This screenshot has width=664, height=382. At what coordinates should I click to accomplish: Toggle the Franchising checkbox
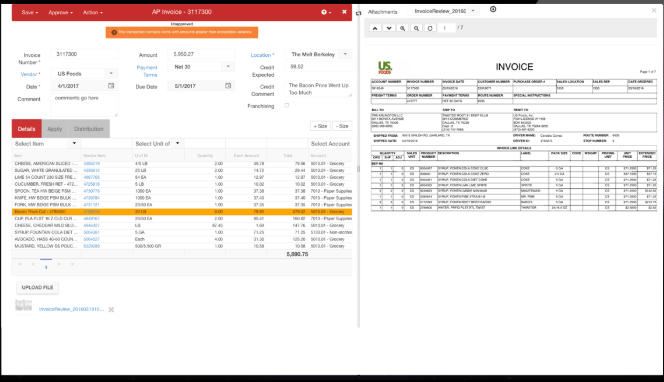tap(287, 105)
